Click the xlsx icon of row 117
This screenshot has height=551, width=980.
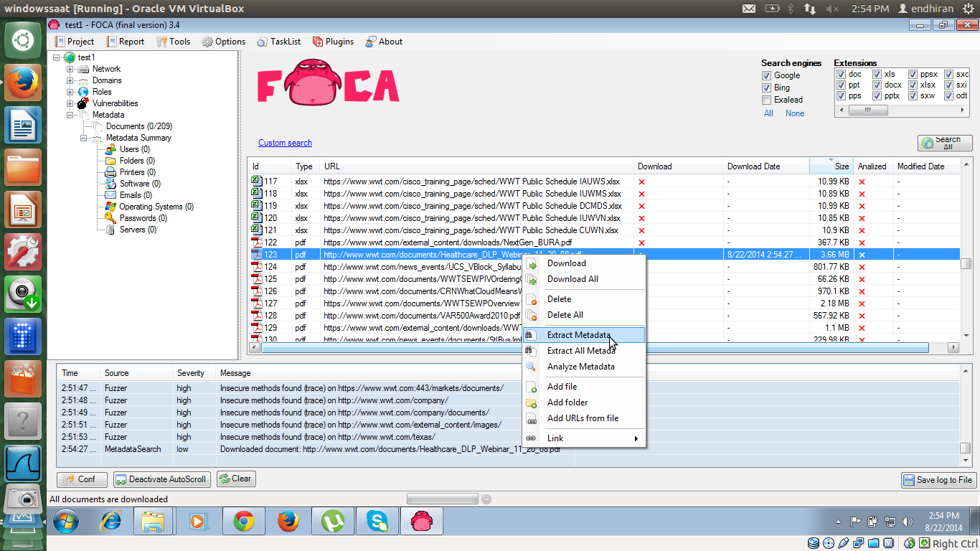click(256, 182)
